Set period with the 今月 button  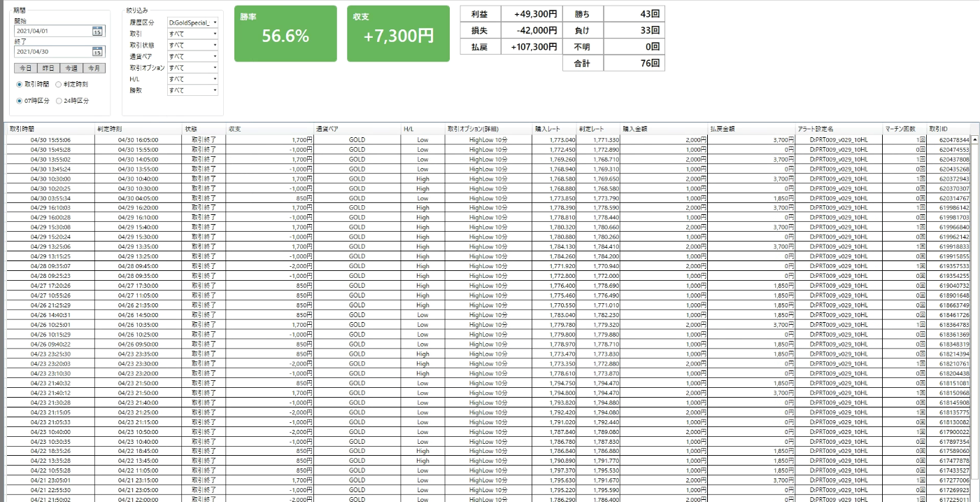click(x=94, y=68)
